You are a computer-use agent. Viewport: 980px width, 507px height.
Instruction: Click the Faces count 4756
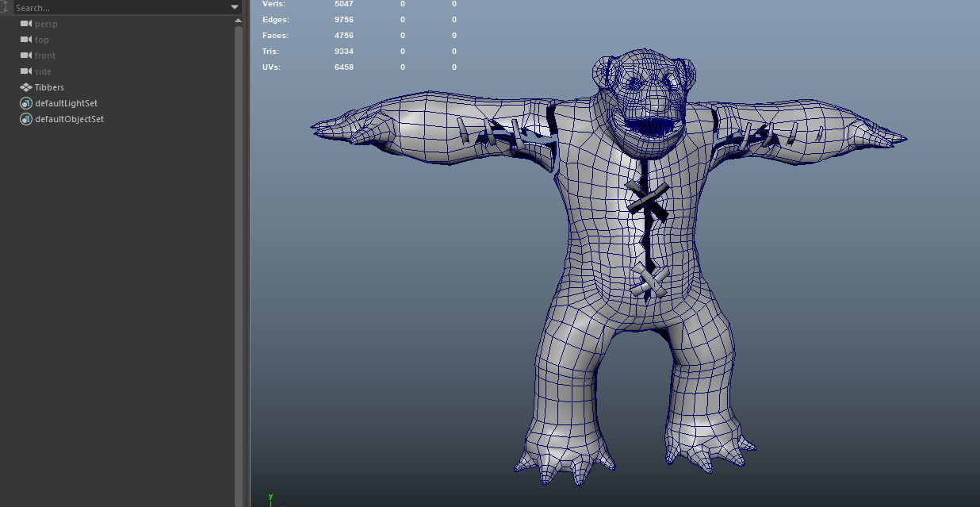click(344, 36)
